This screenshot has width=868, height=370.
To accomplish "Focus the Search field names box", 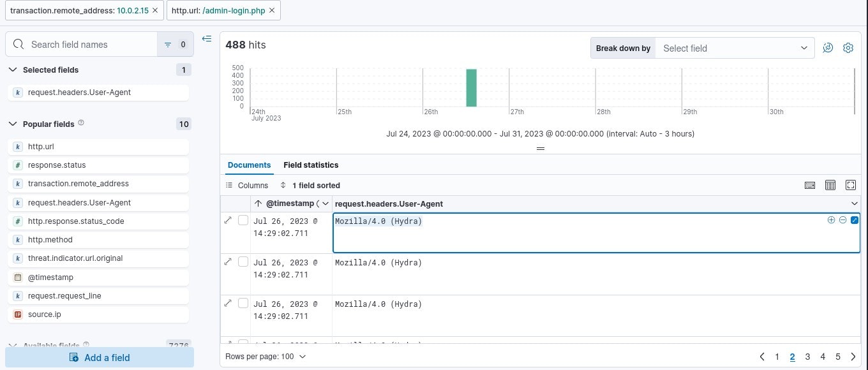I will (82, 45).
